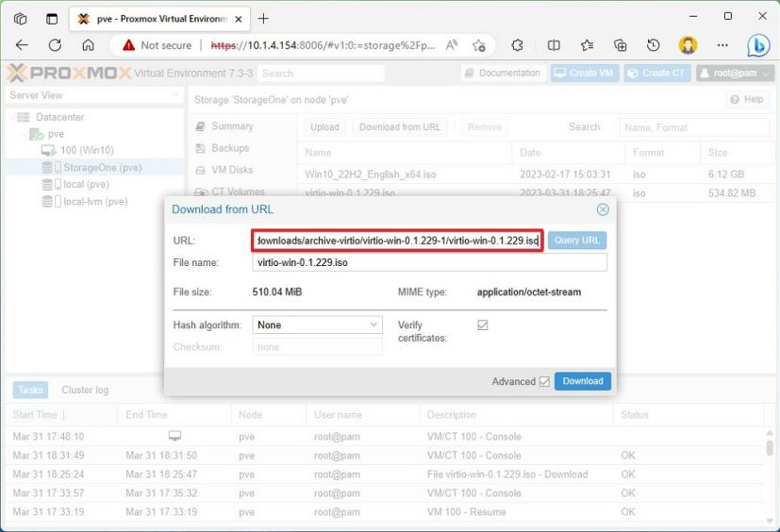Close the Download from URL dialog
Viewport: 780px width, 532px height.
point(603,209)
